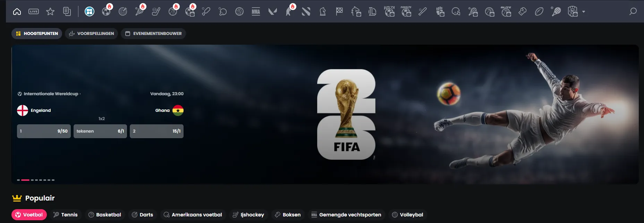Switch to Hoogtepunten tab

point(37,34)
